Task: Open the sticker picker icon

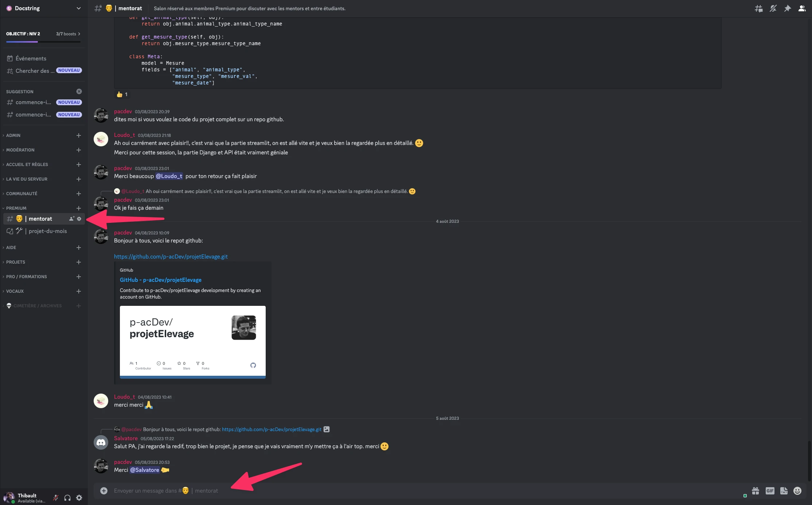Action: 784,491
